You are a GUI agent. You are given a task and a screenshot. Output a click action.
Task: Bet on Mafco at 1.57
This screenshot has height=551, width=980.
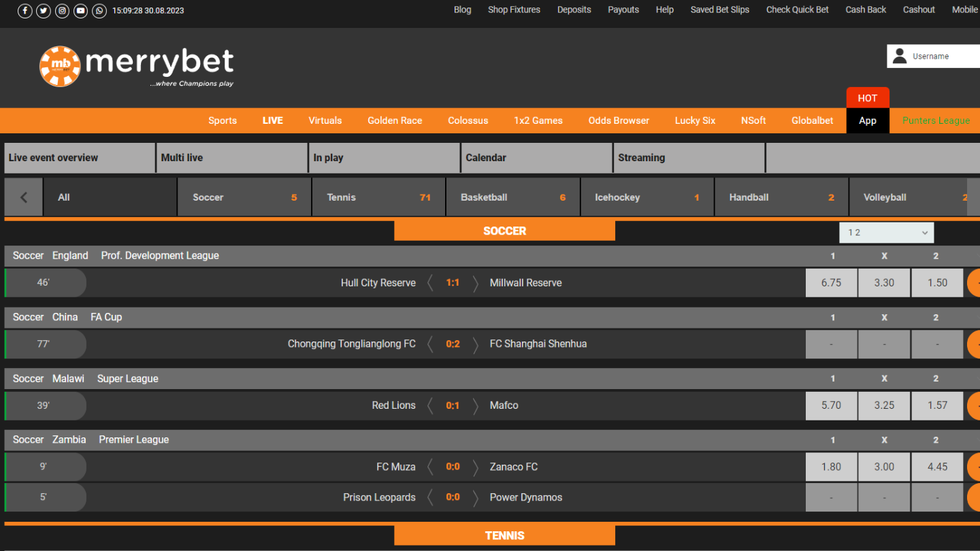pos(937,405)
